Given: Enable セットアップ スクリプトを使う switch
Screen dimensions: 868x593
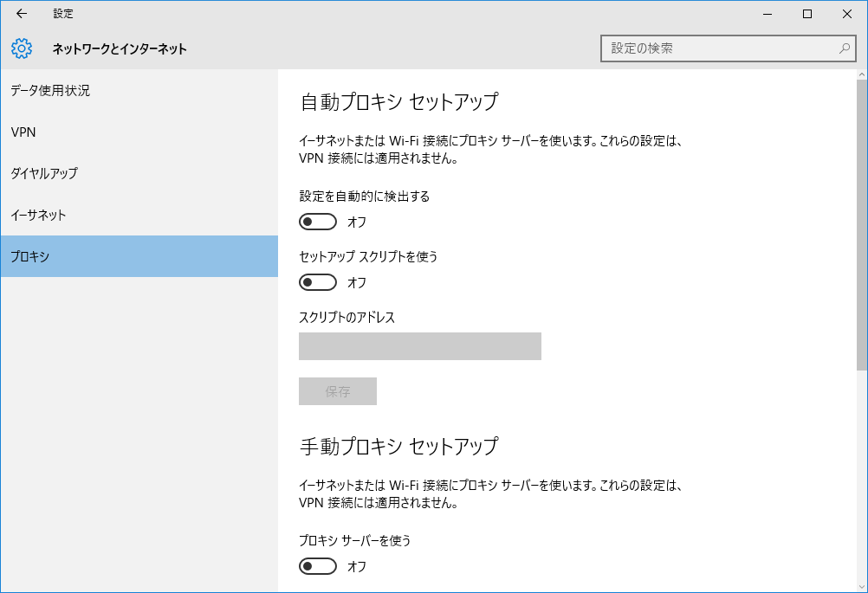Looking at the screenshot, I should tap(318, 283).
